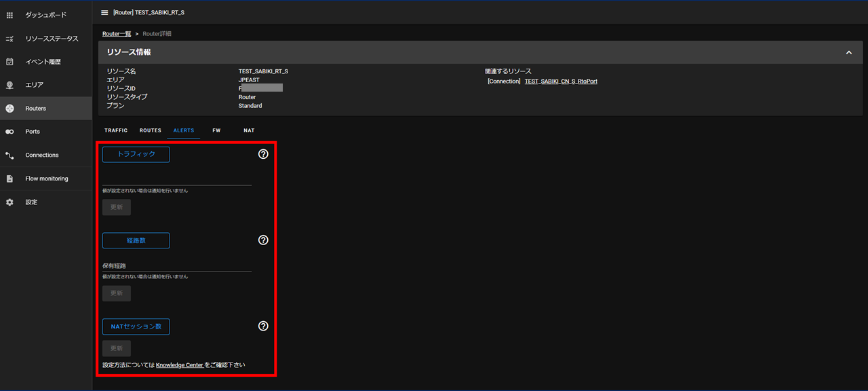
Task: Switch to the TRAFFIC tab
Action: (x=116, y=130)
